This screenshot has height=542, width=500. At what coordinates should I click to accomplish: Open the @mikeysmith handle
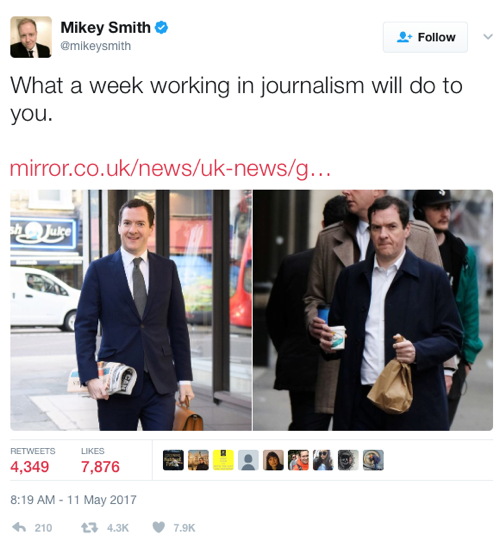coord(96,46)
